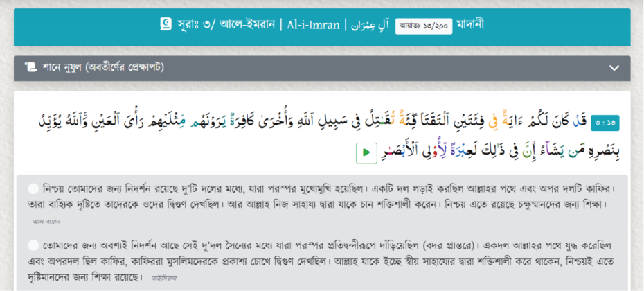Select the তাইসিরুল translation radio circle

click(x=33, y=246)
